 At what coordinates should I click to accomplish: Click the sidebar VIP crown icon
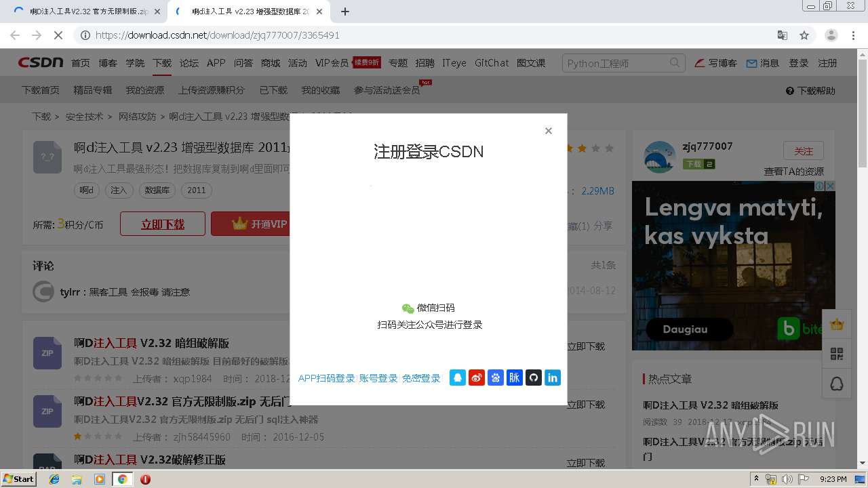tap(837, 325)
